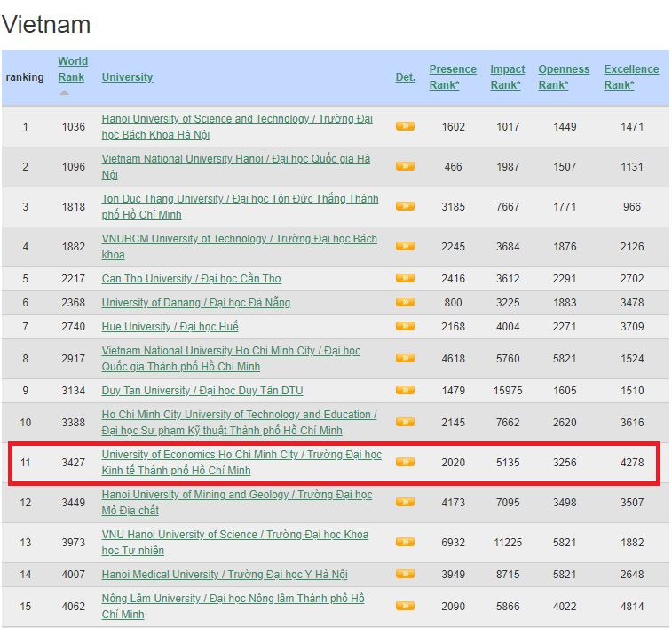Open VNU Hanoi University of Science link

click(x=235, y=542)
